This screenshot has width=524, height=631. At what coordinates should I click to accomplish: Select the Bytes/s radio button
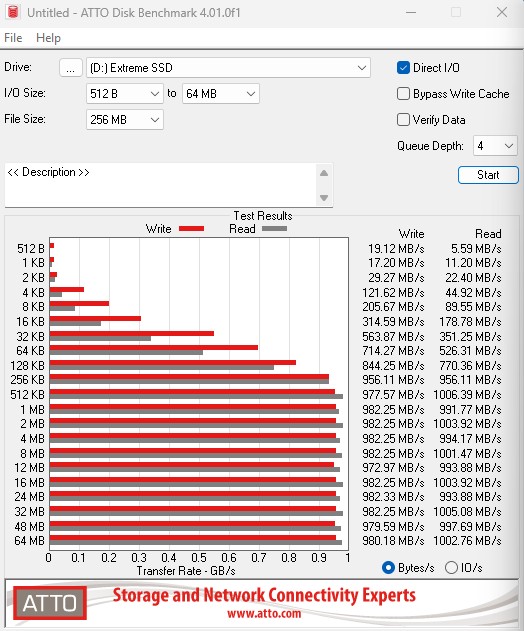coord(388,567)
